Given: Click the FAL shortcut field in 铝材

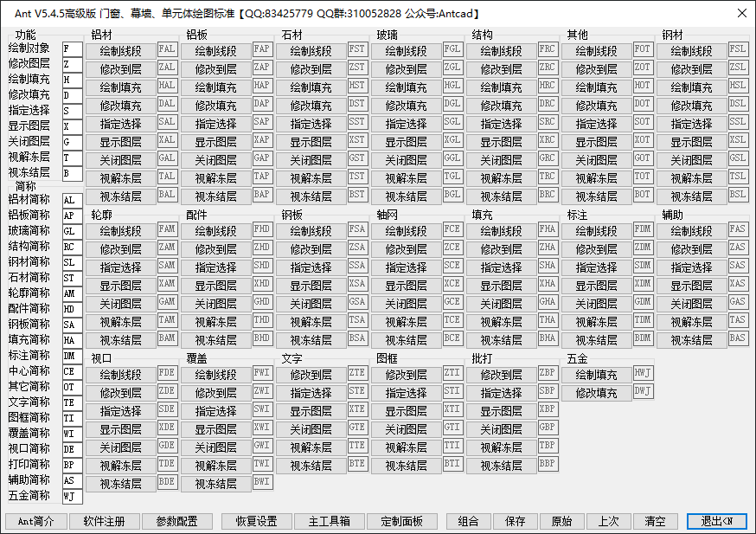Looking at the screenshot, I should [x=167, y=50].
